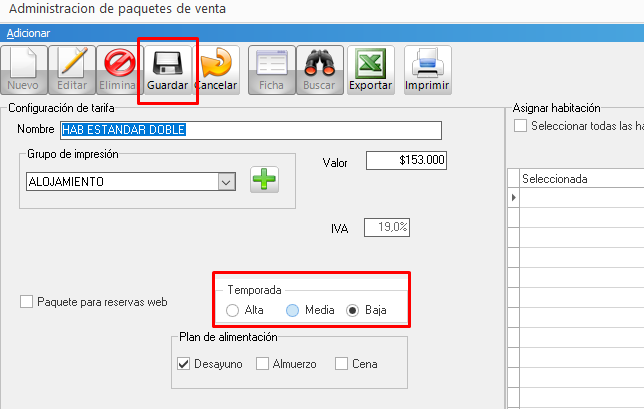Select the Baja season radio button
This screenshot has height=409, width=644.
pos(352,311)
